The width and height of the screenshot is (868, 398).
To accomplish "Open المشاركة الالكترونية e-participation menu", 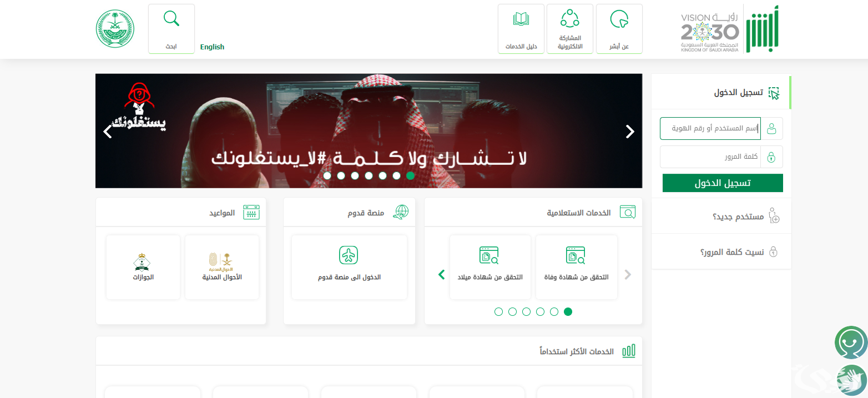I will pyautogui.click(x=570, y=29).
